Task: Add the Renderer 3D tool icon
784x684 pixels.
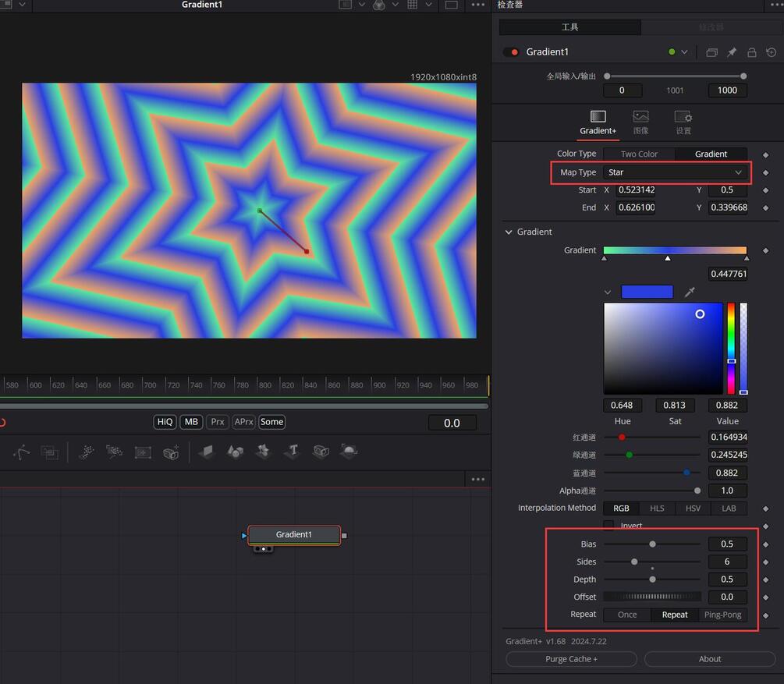Action: pos(349,452)
